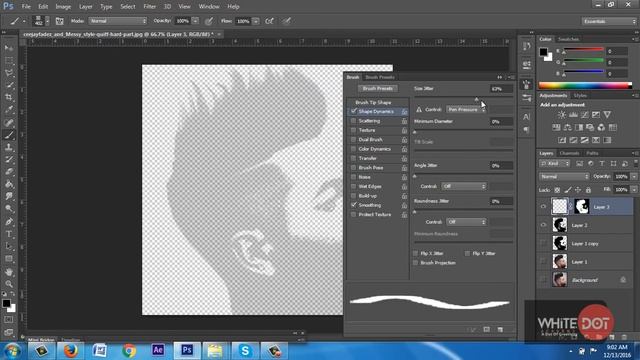The width and height of the screenshot is (640, 360).
Task: Lock transparent pixels icon in Layers
Action: point(557,190)
